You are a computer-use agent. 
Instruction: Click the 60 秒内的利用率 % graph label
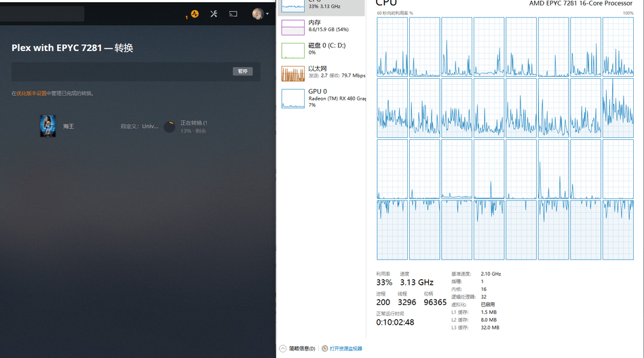(395, 13)
